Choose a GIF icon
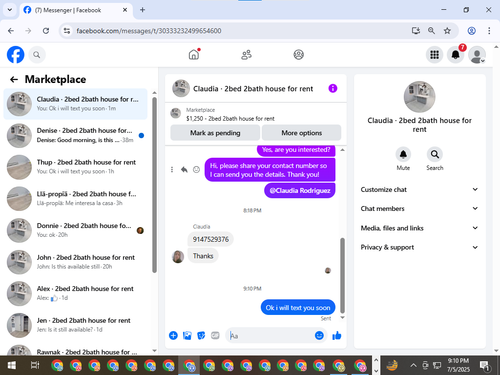This screenshot has width=500, height=375. (215, 335)
